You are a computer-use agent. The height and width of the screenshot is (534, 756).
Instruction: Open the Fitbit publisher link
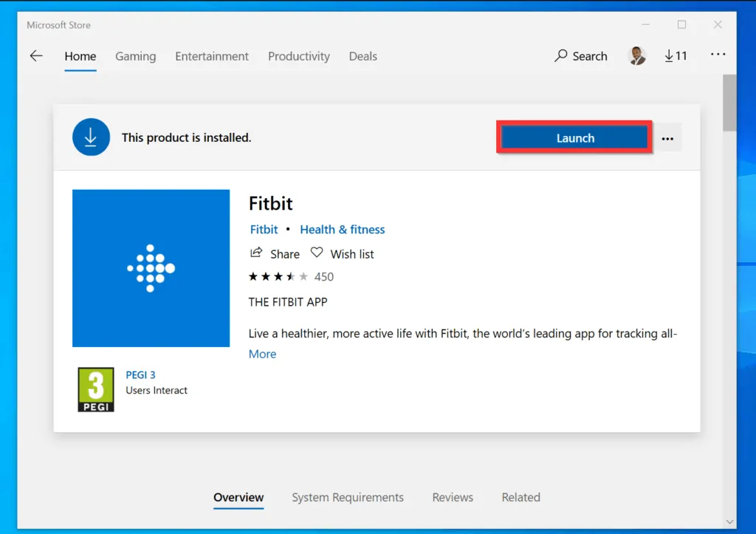264,230
